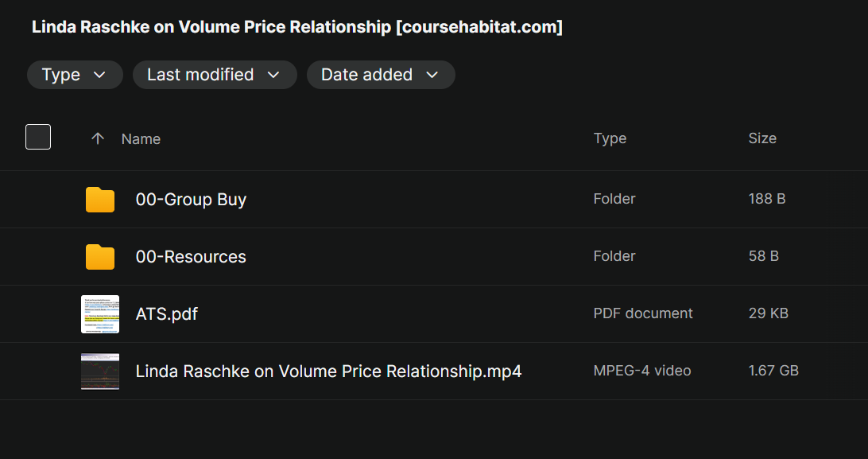Open the 00-Resources folder name
Screen dimensions: 868x459
[191, 257]
